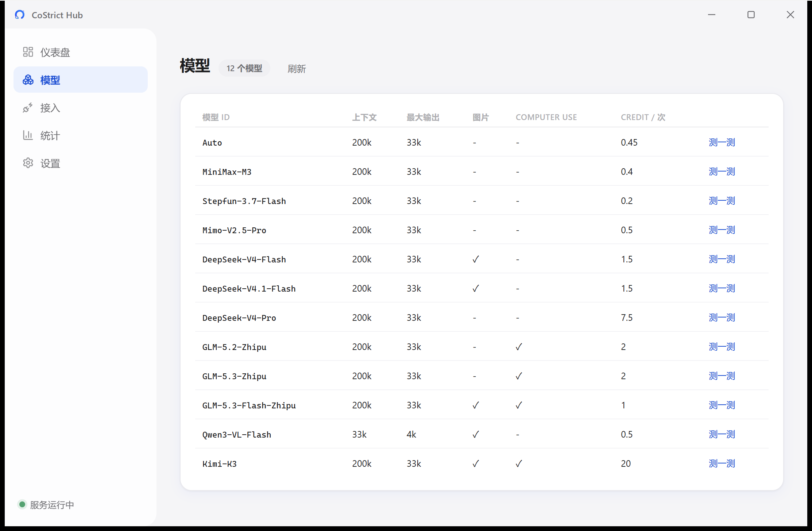Select the Qwen3-VL-Flash model ID

[237, 435]
